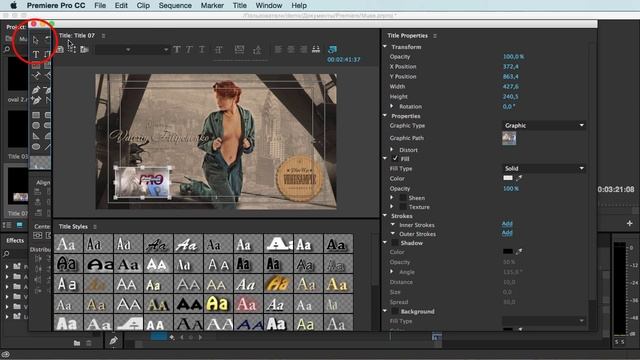Screen dimensions: 640x360
Task: Open the Tab Stops icon
Action: [x=316, y=49]
